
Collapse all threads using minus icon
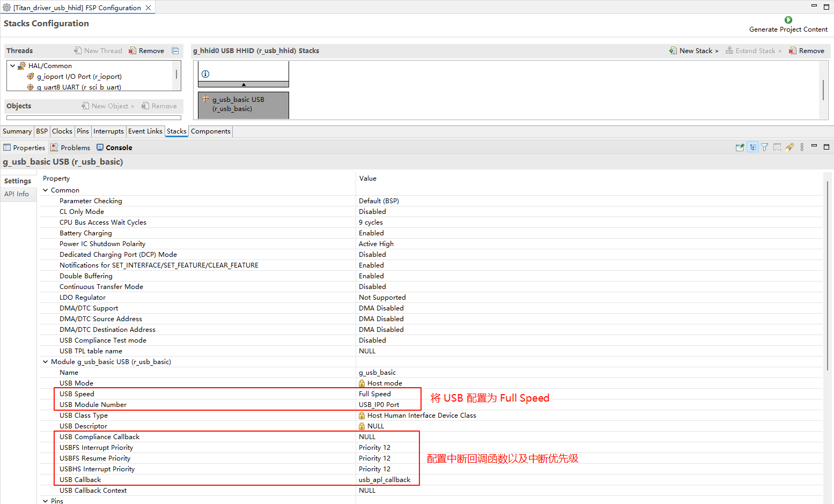click(175, 51)
